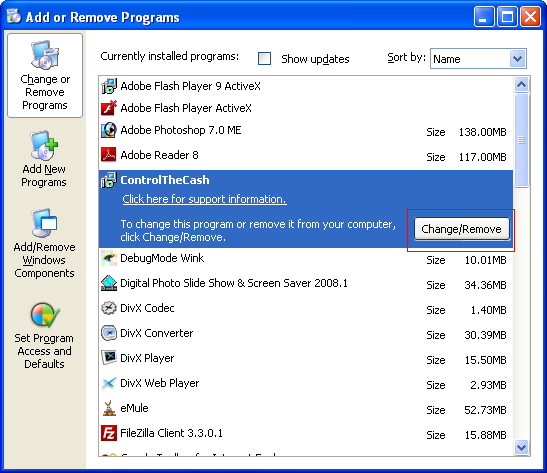Viewport: 547px width, 473px height.
Task: Click the scrollbar down arrow
Action: tap(522, 447)
